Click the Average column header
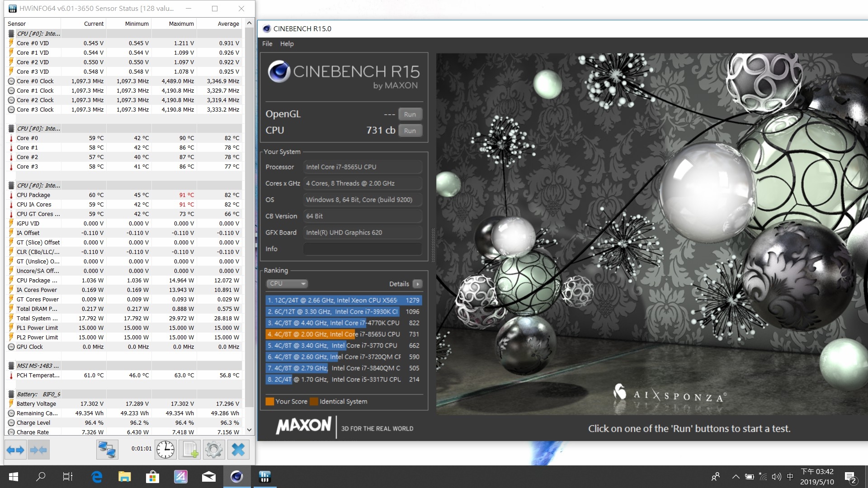868x488 pixels. (x=219, y=23)
